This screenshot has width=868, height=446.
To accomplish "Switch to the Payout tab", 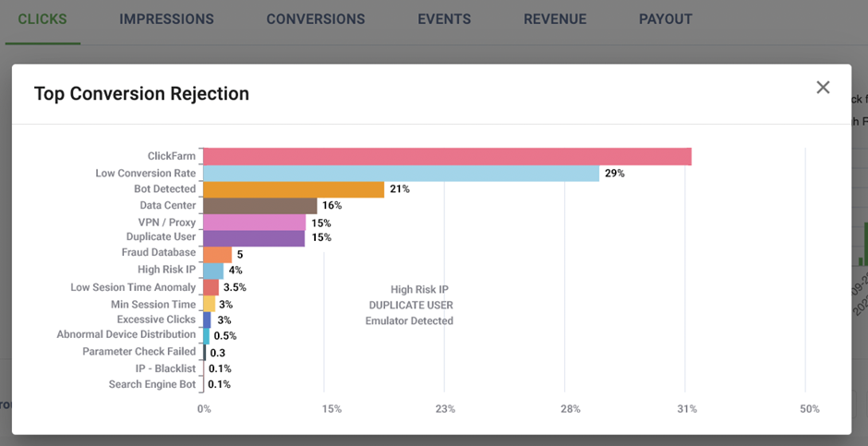I will (666, 19).
